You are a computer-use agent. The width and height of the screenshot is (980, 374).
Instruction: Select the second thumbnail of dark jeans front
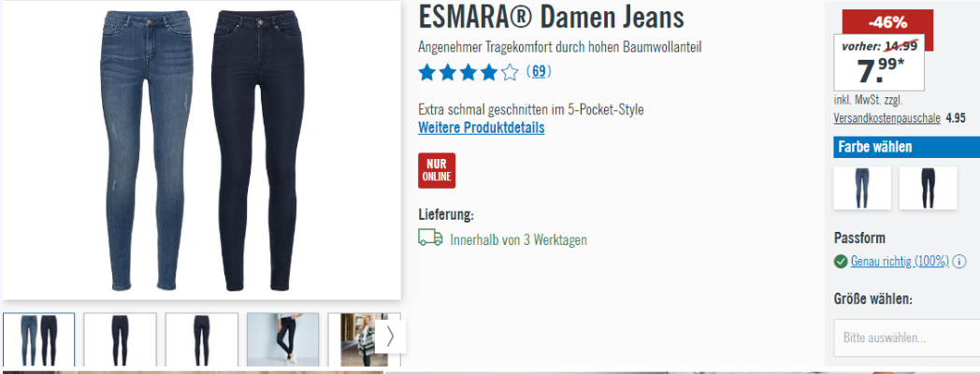pos(120,339)
